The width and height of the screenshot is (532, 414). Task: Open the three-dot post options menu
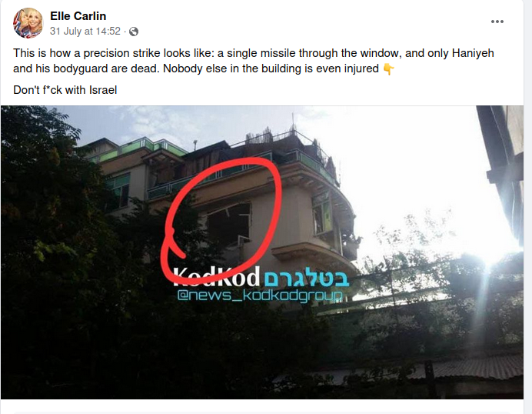pos(497,22)
